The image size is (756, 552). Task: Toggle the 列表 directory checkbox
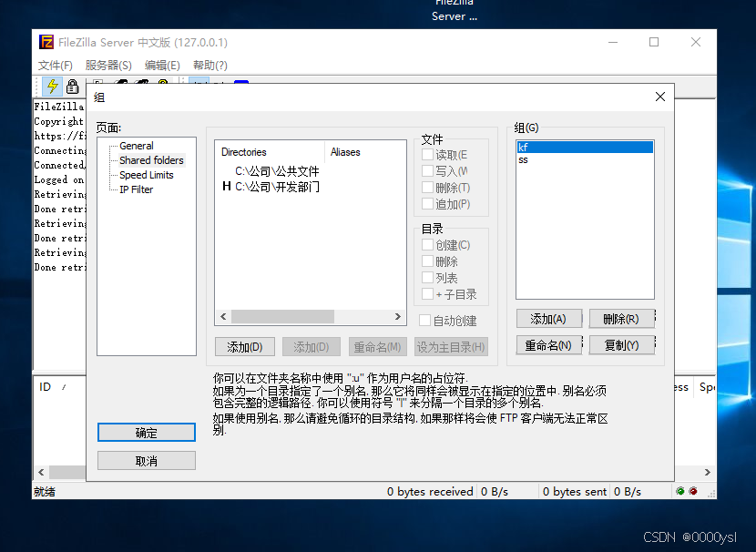pyautogui.click(x=427, y=278)
